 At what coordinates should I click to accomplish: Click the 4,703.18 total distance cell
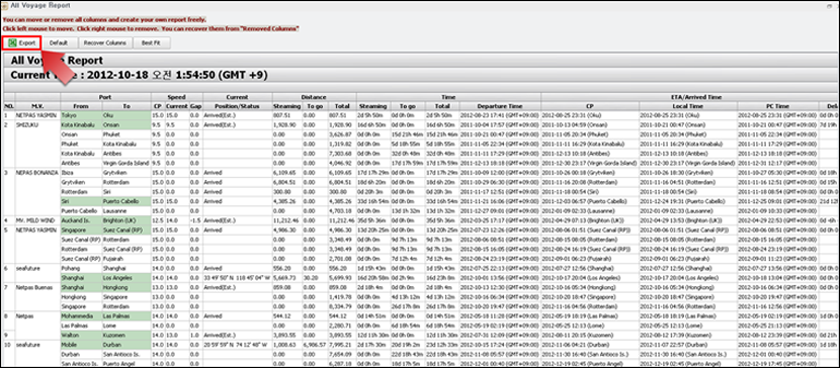[x=341, y=211]
